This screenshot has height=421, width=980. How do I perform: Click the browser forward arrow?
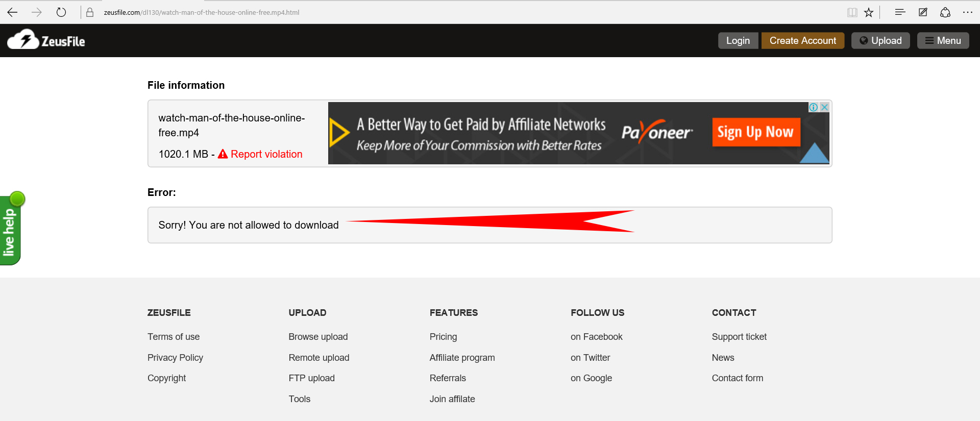(x=36, y=12)
